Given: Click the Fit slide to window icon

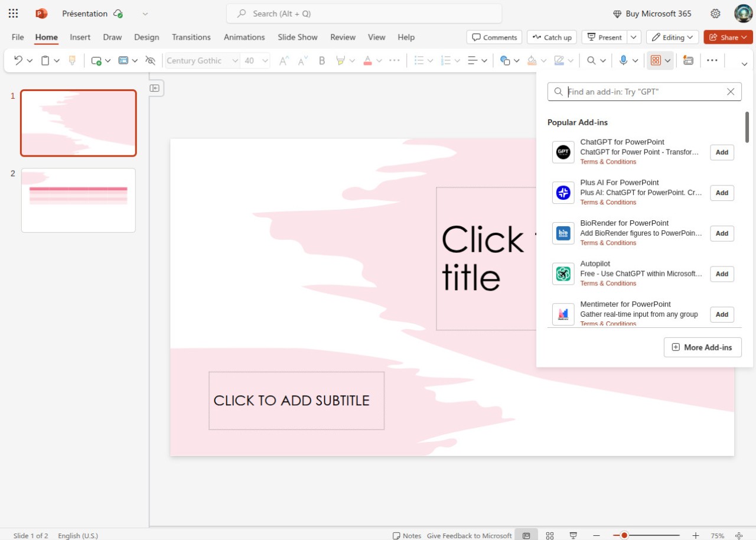Looking at the screenshot, I should (x=738, y=535).
